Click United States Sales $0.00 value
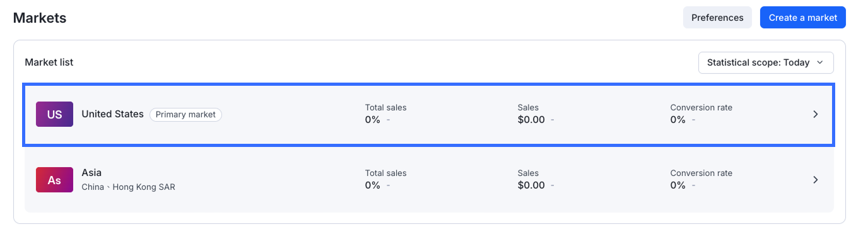The width and height of the screenshot is (868, 234). point(531,119)
